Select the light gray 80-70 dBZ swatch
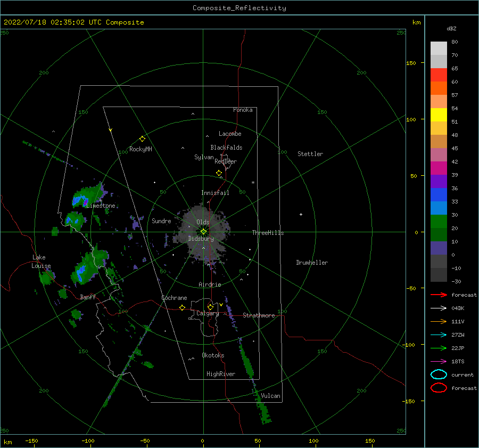The width and height of the screenshot is (479, 448). (439, 48)
